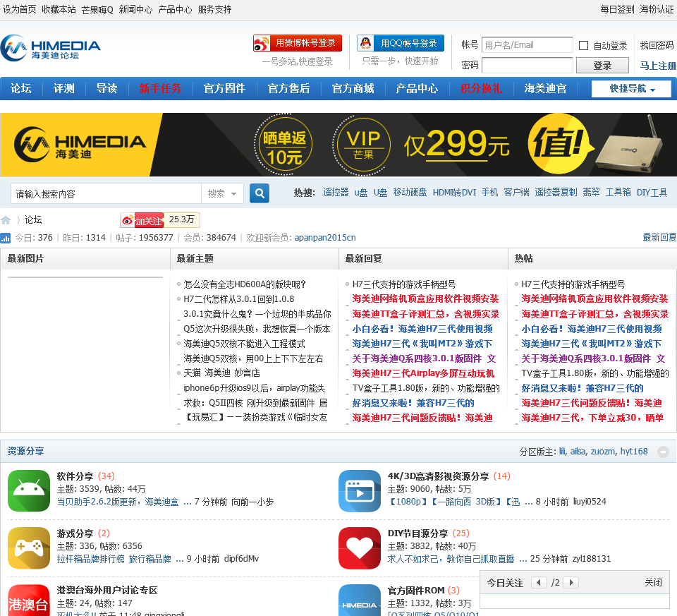Go to the home icon in breadcrumb
The image size is (677, 616).
6,220
